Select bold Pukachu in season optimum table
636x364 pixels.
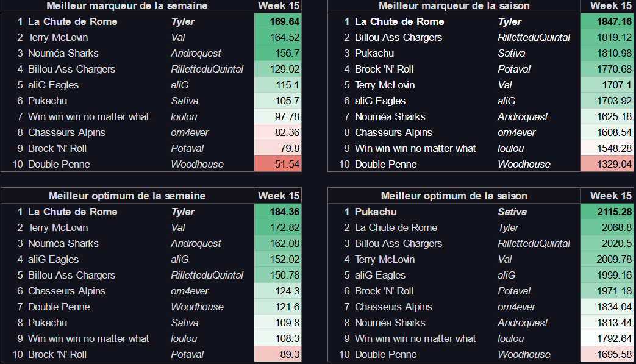pyautogui.click(x=376, y=212)
